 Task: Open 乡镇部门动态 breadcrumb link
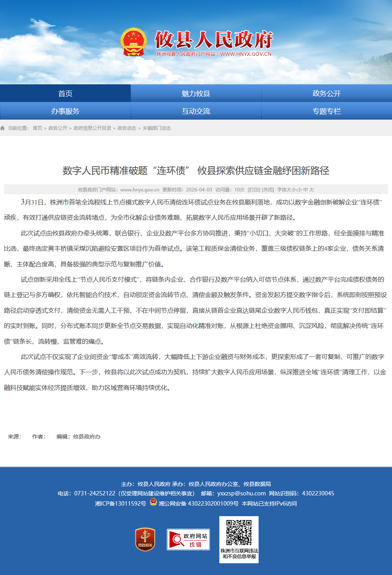click(x=157, y=128)
